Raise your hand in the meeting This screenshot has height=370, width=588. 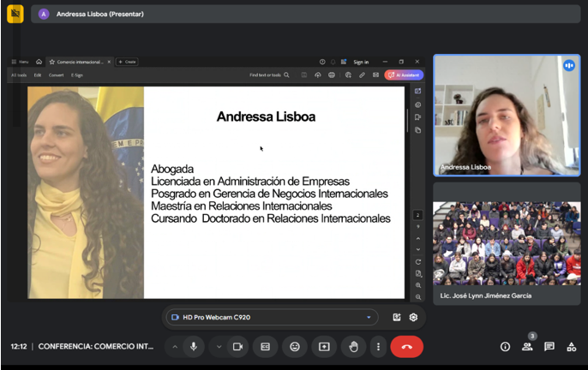[x=352, y=347]
